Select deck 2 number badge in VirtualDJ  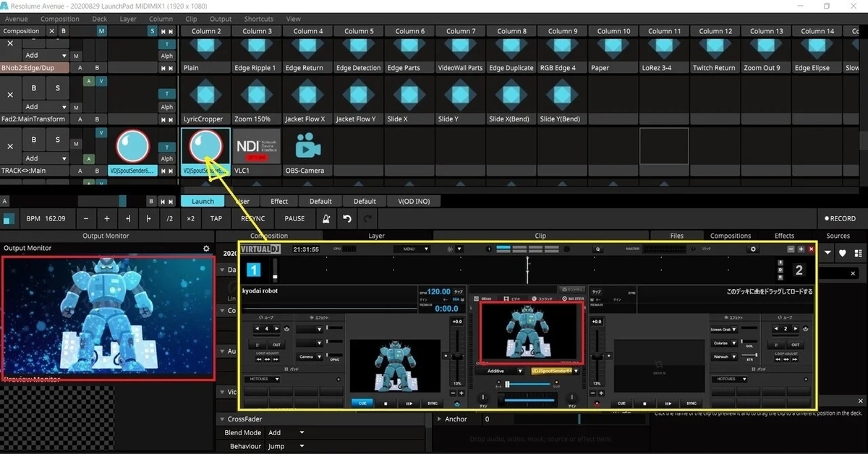799,270
